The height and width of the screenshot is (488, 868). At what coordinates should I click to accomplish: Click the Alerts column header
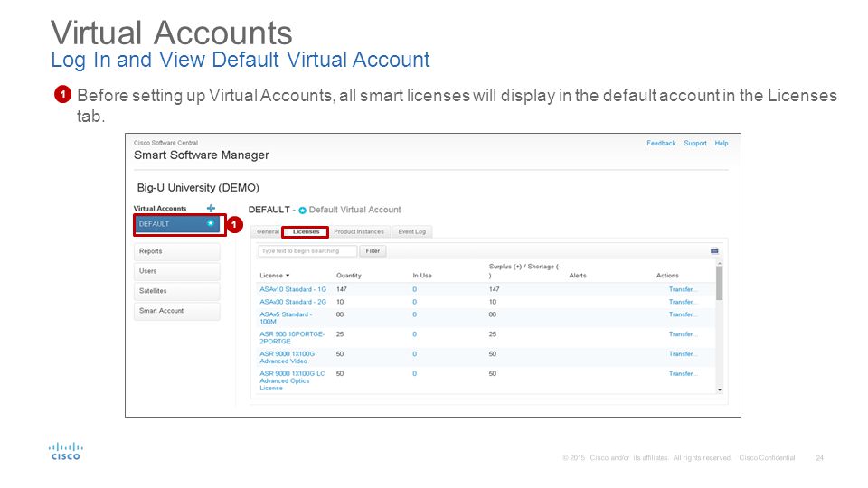tap(578, 276)
